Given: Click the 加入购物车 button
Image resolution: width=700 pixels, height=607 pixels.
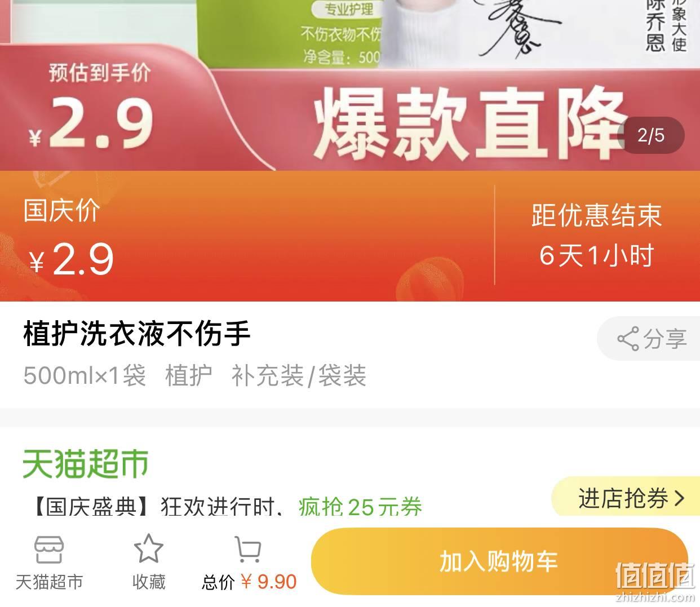Looking at the screenshot, I should tap(499, 561).
